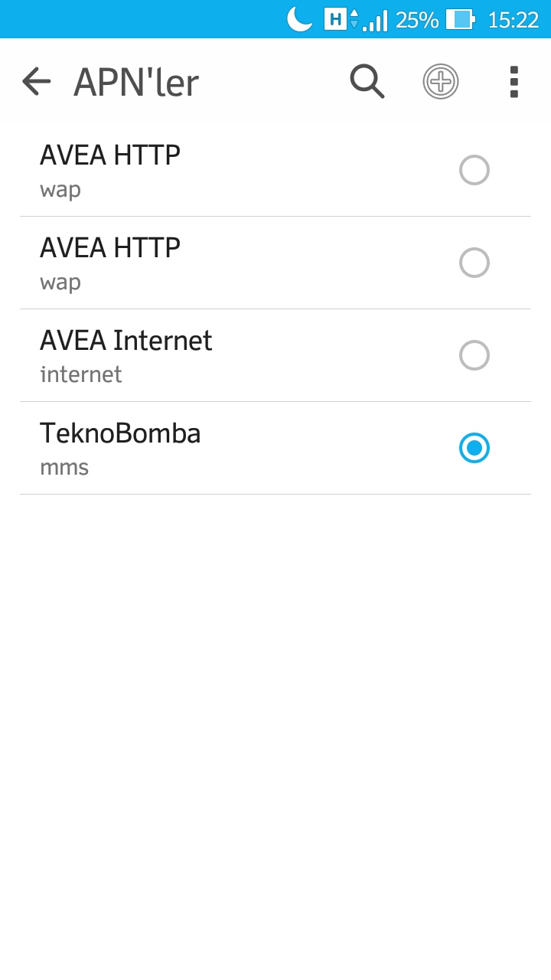Select the first AVEA HTTP radio button
Viewport: 551px width, 980px height.
coord(474,170)
